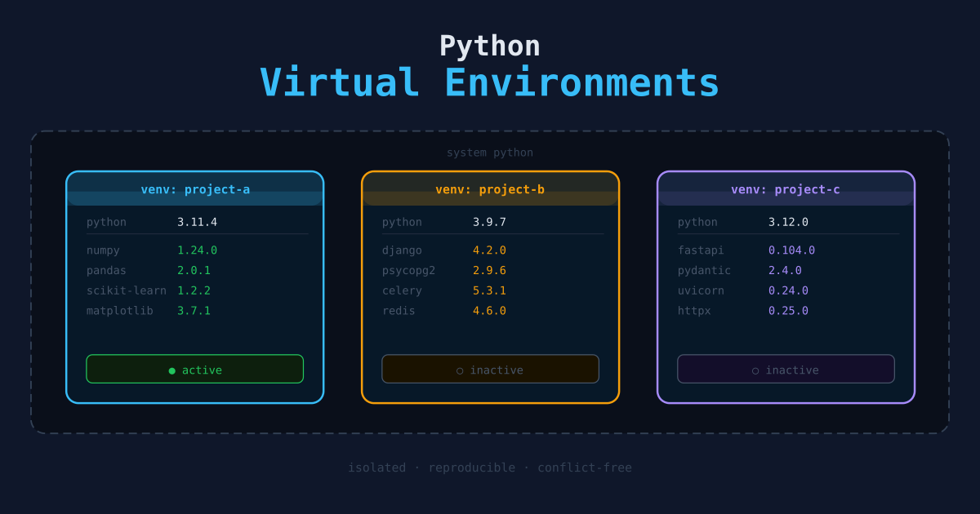Image resolution: width=980 pixels, height=514 pixels.
Task: Click the 'django' package name
Action: tap(402, 250)
